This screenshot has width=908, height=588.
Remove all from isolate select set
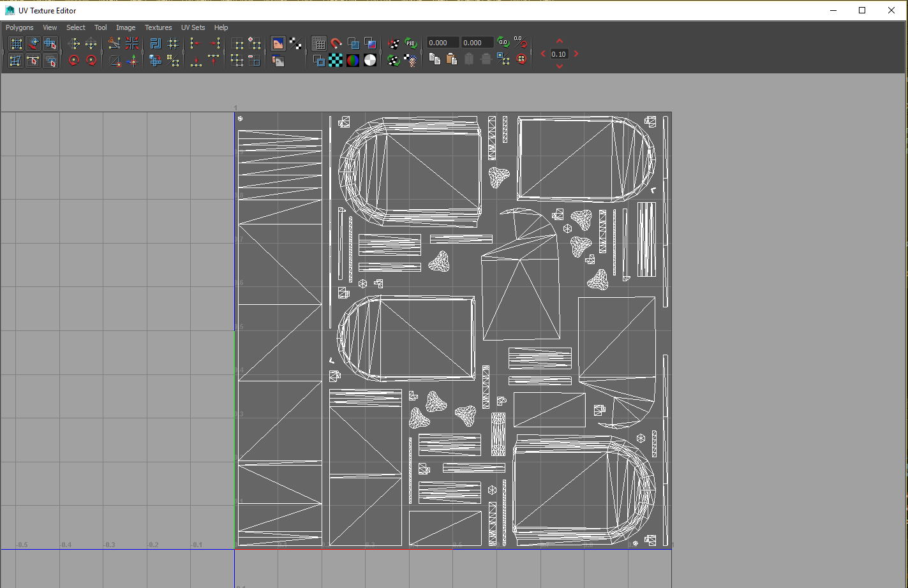pyautogui.click(x=237, y=61)
